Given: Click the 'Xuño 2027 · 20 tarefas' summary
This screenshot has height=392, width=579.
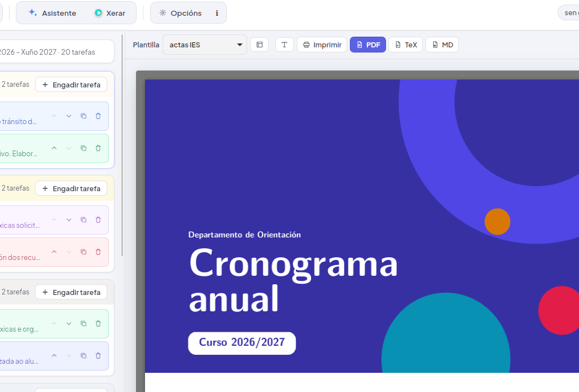Looking at the screenshot, I should (58, 52).
